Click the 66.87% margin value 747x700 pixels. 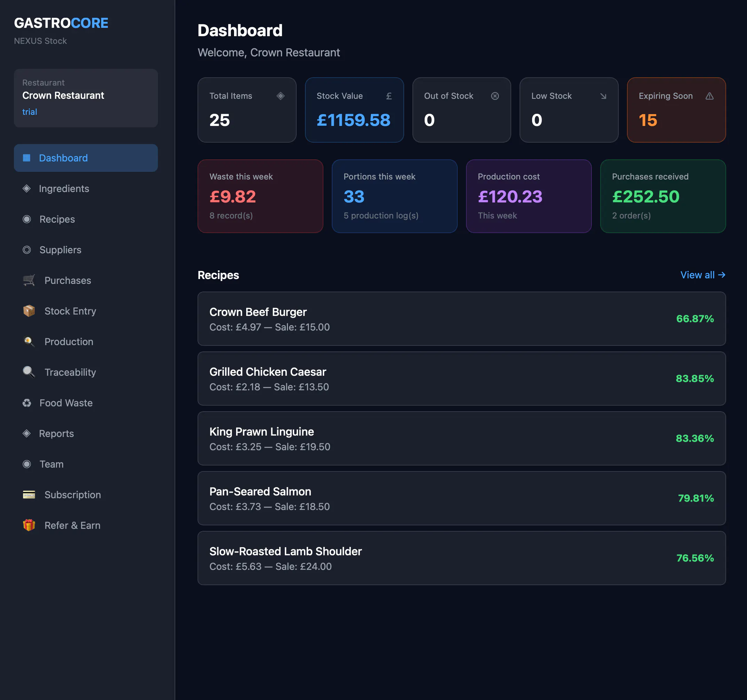tap(695, 319)
